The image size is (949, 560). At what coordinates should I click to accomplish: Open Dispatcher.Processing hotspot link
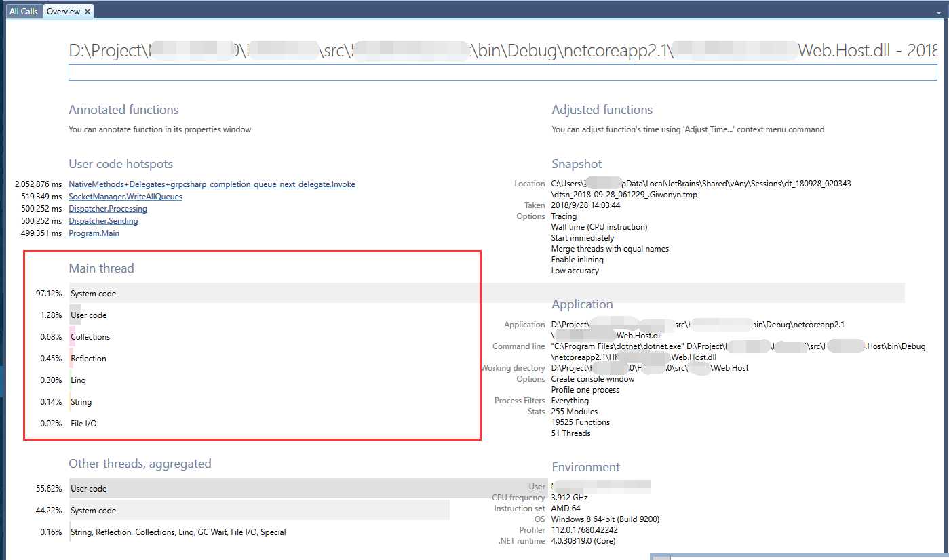point(108,209)
